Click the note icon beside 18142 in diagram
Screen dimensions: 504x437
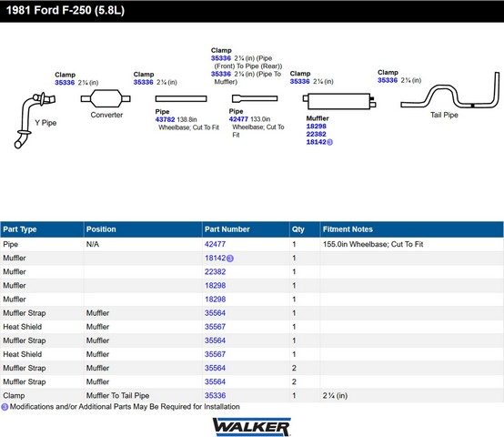click(x=330, y=142)
